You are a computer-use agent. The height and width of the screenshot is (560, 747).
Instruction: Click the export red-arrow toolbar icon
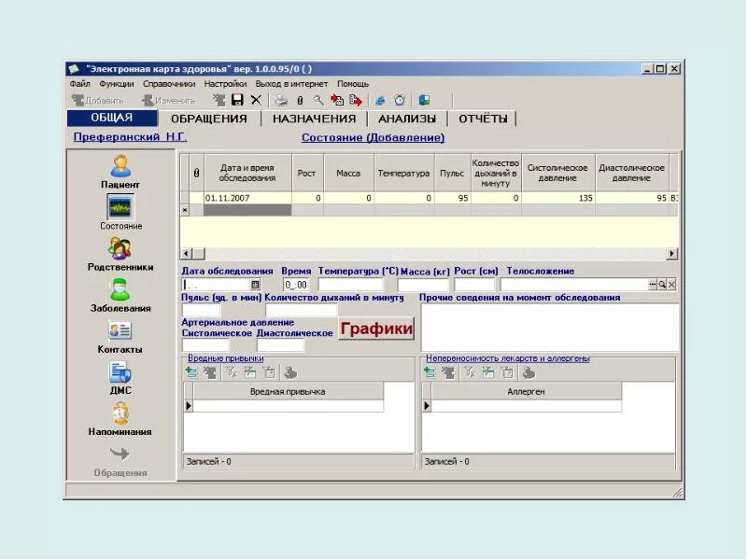click(356, 100)
